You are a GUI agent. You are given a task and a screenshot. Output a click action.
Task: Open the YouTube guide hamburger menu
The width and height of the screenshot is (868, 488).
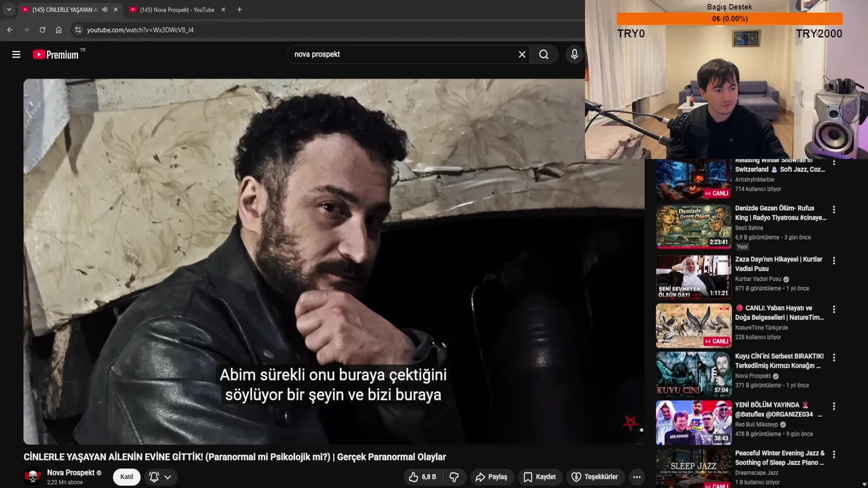16,54
